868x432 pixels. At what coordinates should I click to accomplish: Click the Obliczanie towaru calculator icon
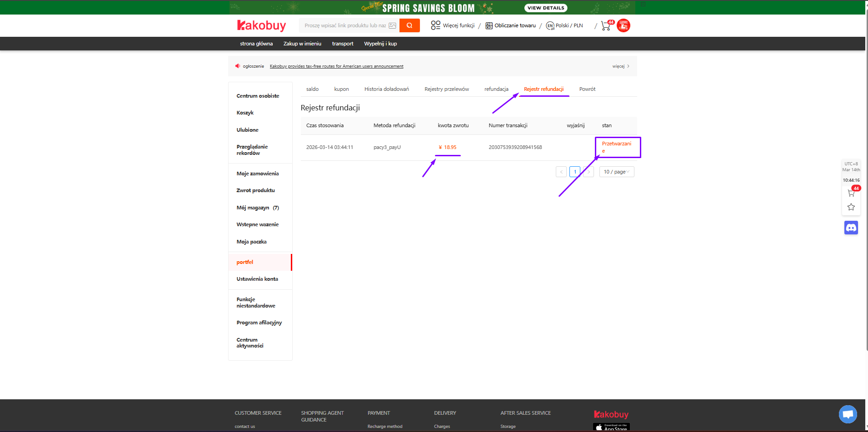click(489, 25)
